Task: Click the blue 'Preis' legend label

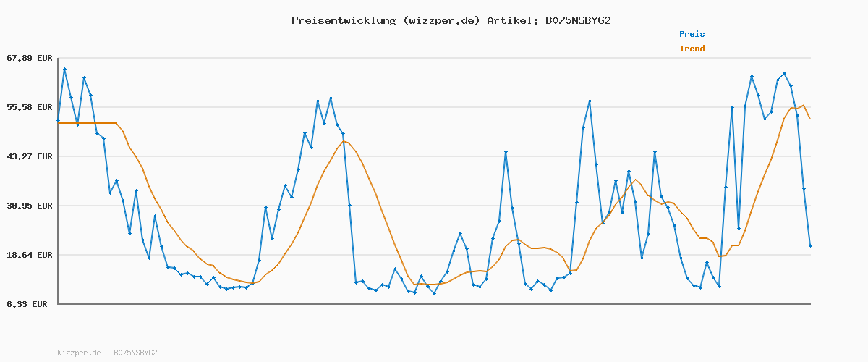Action: click(x=692, y=34)
